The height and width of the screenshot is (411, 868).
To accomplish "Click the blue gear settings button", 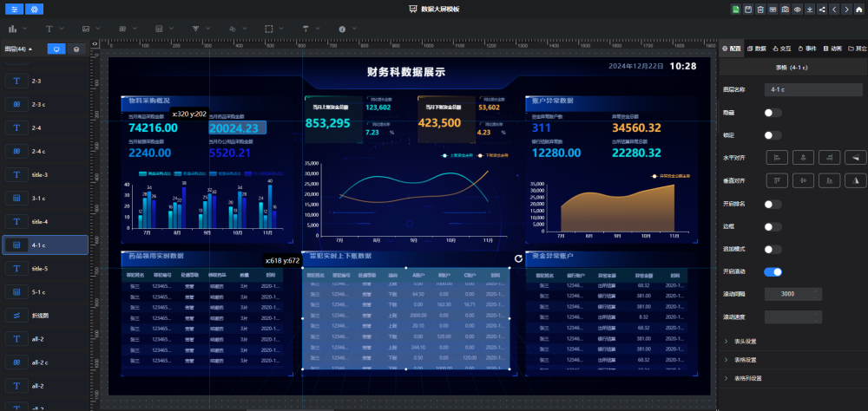I will pos(35,10).
